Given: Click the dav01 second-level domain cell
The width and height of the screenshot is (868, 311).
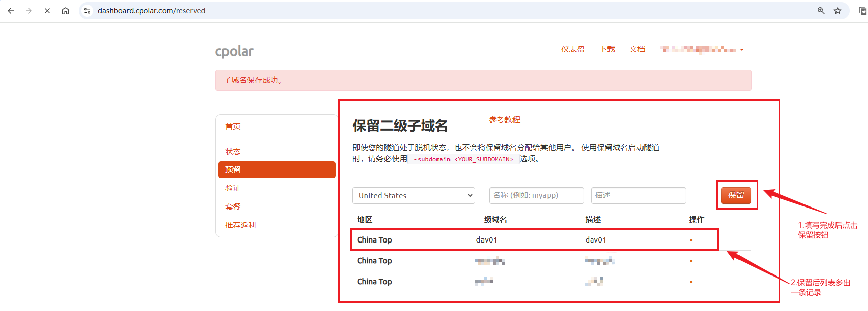Looking at the screenshot, I should [x=487, y=240].
